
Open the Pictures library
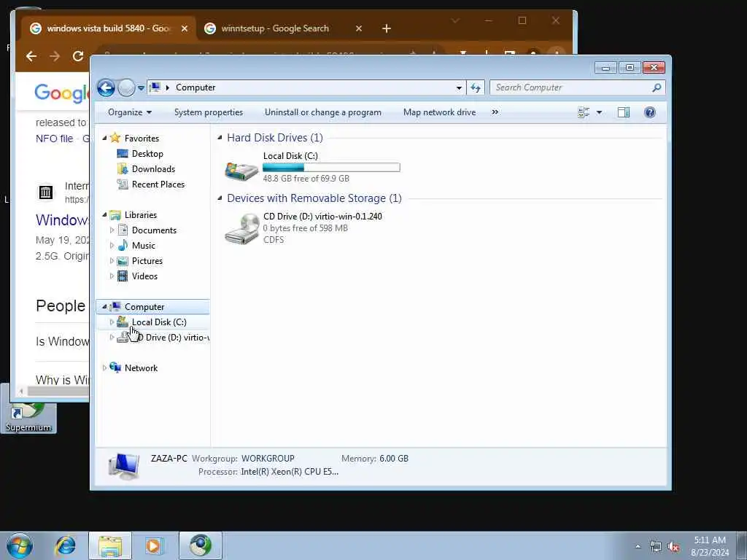[x=147, y=261]
